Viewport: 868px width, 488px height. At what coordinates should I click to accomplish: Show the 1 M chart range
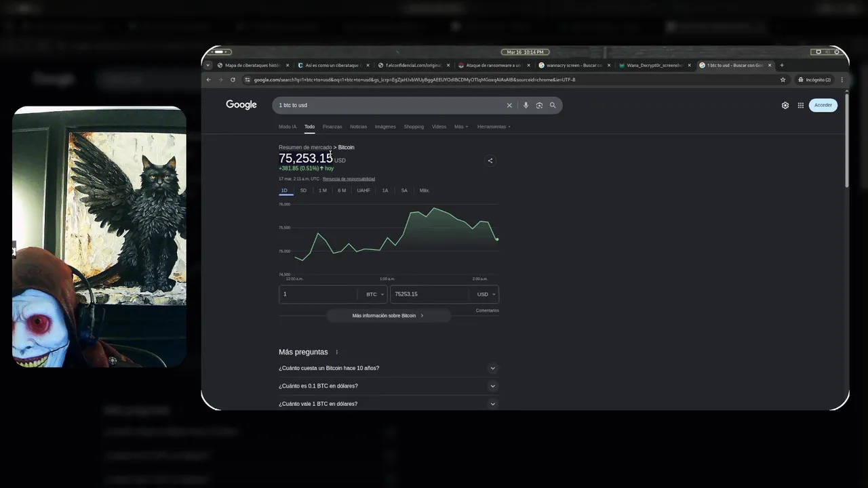[323, 190]
